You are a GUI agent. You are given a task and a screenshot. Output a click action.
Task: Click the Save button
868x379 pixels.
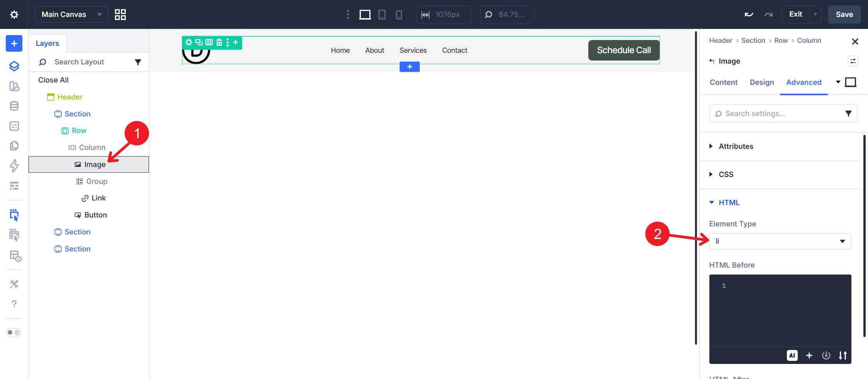844,15
